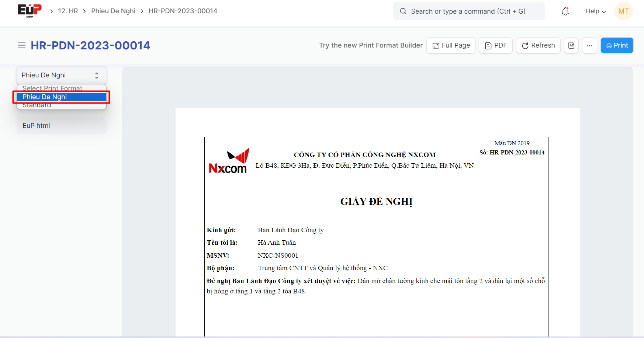This screenshot has width=644, height=338.
Task: Refresh the print preview
Action: (x=538, y=45)
